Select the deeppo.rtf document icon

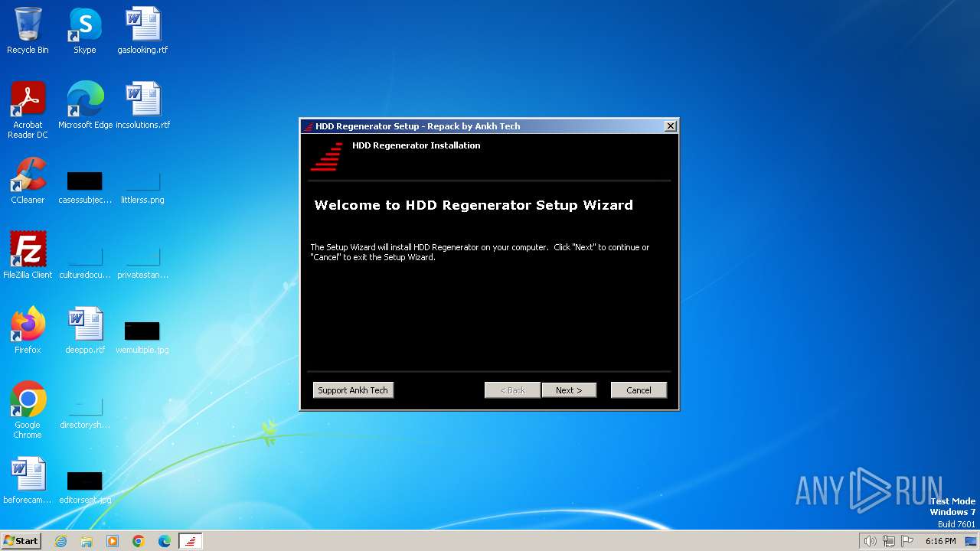(x=85, y=331)
